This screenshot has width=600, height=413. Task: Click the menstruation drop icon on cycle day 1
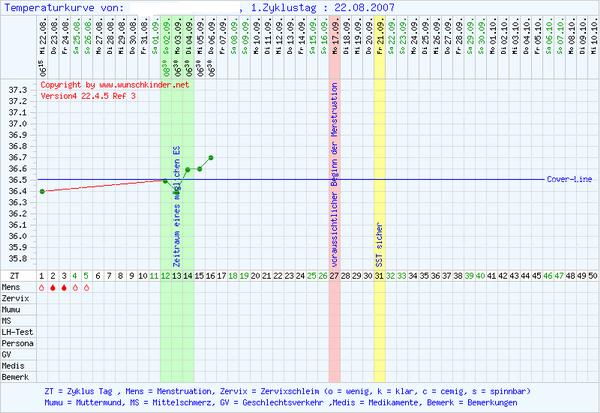42,287
